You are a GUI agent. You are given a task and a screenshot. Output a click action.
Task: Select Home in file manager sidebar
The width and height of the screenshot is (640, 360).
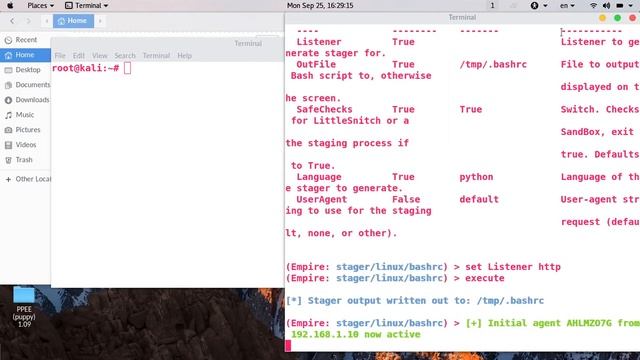click(25, 55)
